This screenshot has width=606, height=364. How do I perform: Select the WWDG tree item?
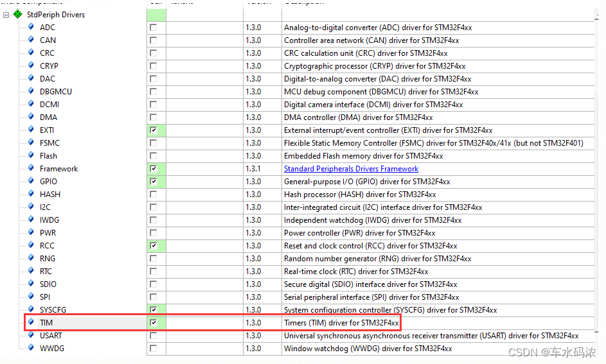[x=52, y=348]
